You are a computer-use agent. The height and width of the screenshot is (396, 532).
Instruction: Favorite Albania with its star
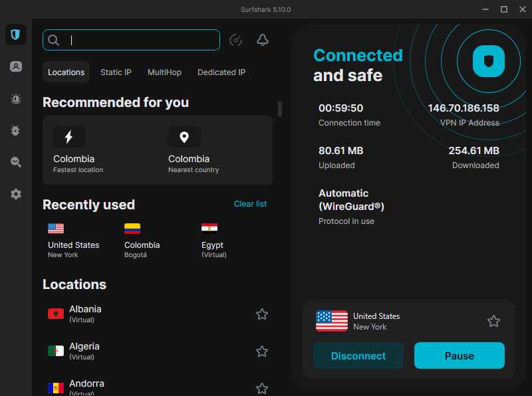[262, 314]
